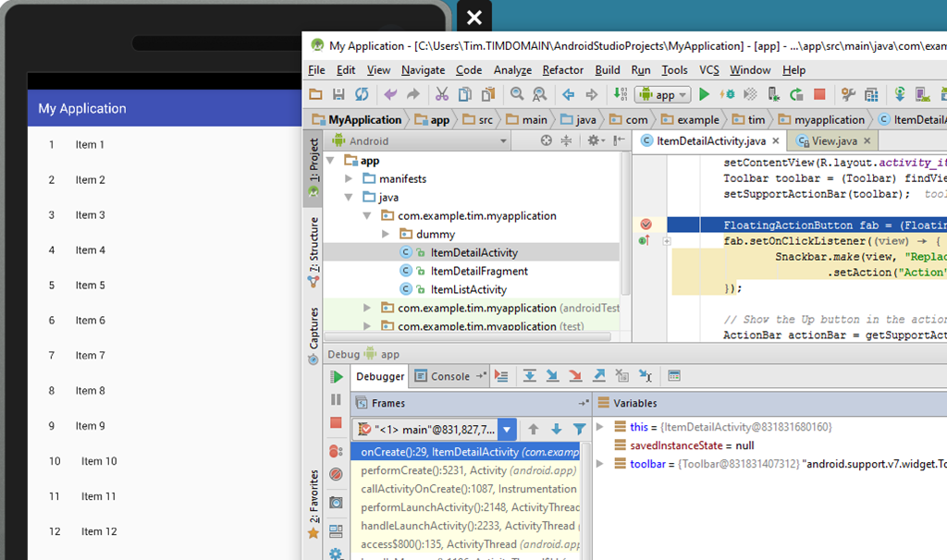Screen dimensions: 947x560
Task: Click the Step Into debugger icon
Action: click(x=552, y=376)
